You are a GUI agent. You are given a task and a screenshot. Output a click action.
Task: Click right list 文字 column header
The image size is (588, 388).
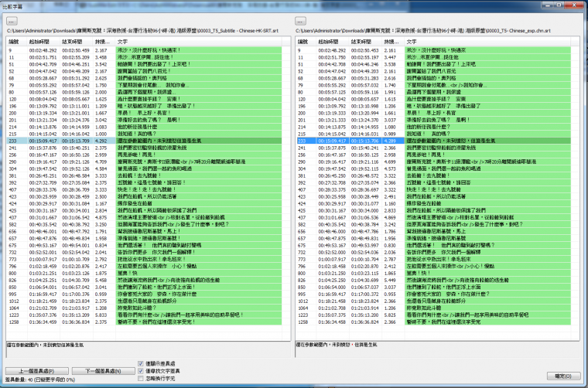(x=487, y=42)
